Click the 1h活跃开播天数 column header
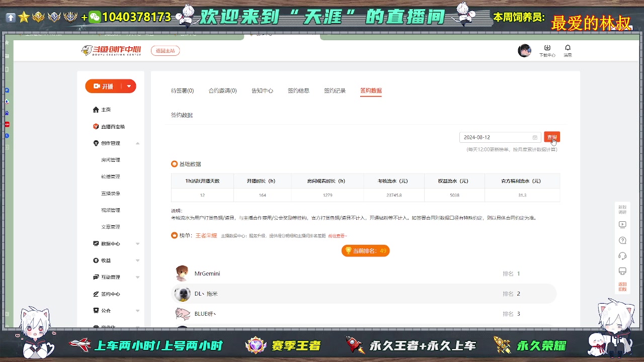This screenshot has width=644, height=362. coord(202,181)
